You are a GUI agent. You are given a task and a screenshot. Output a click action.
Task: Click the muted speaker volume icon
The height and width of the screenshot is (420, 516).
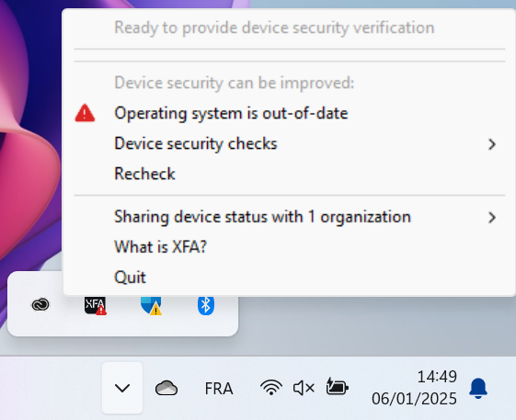(x=304, y=388)
